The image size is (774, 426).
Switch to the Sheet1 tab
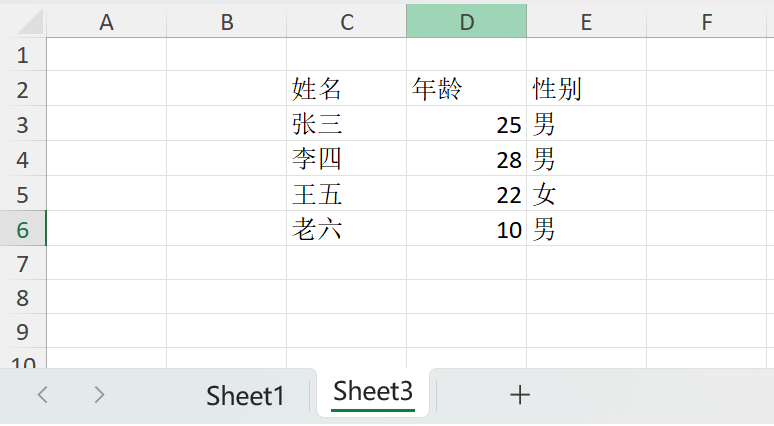(245, 396)
